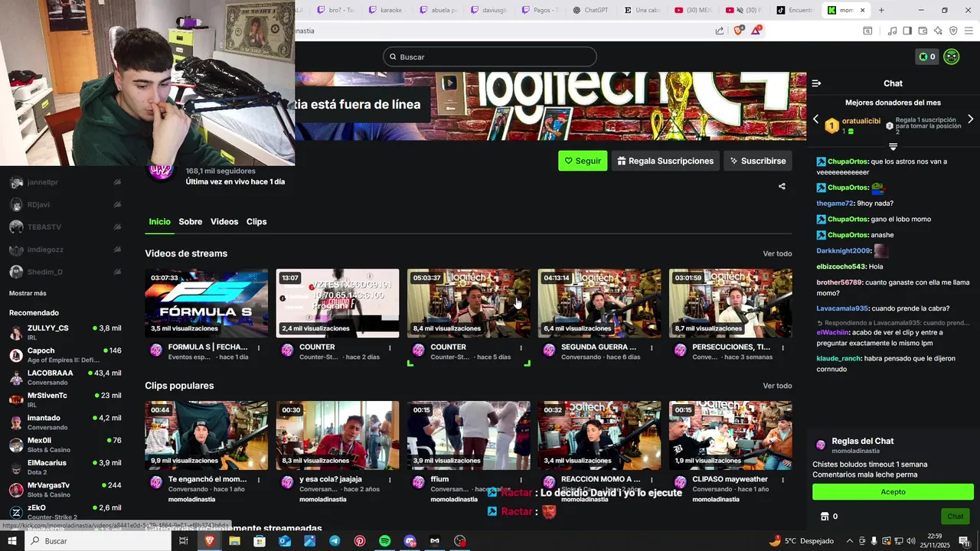Show previous top donors with left arrow
The height and width of the screenshot is (551, 980).
[x=815, y=119]
